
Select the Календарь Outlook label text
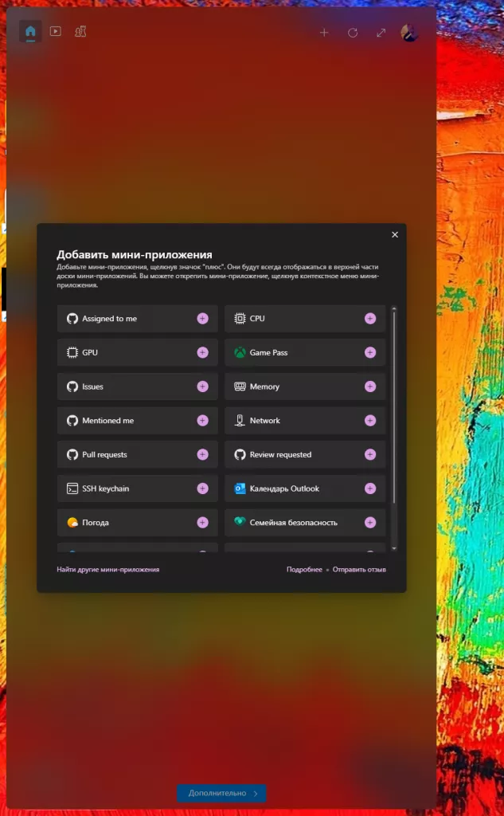[x=284, y=488]
